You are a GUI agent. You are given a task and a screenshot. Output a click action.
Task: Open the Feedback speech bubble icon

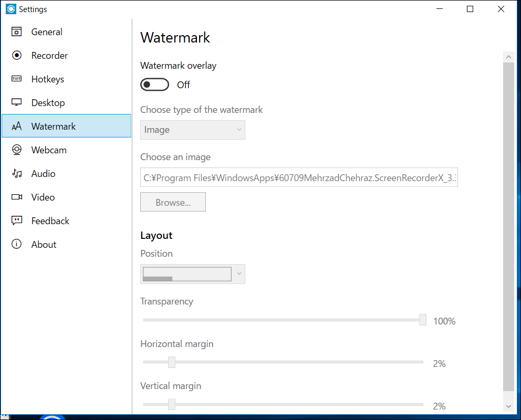[16, 220]
